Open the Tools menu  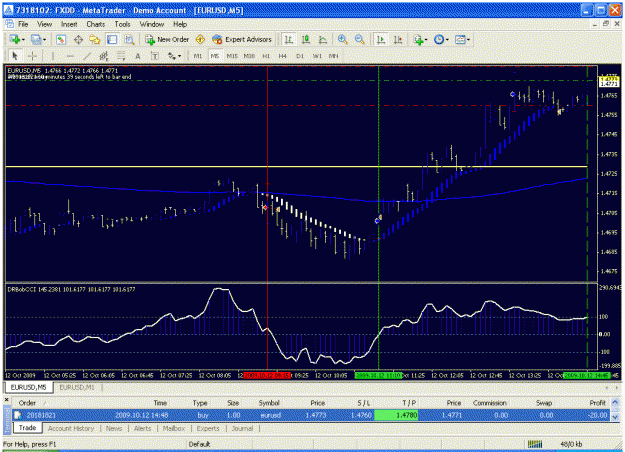tap(122, 24)
